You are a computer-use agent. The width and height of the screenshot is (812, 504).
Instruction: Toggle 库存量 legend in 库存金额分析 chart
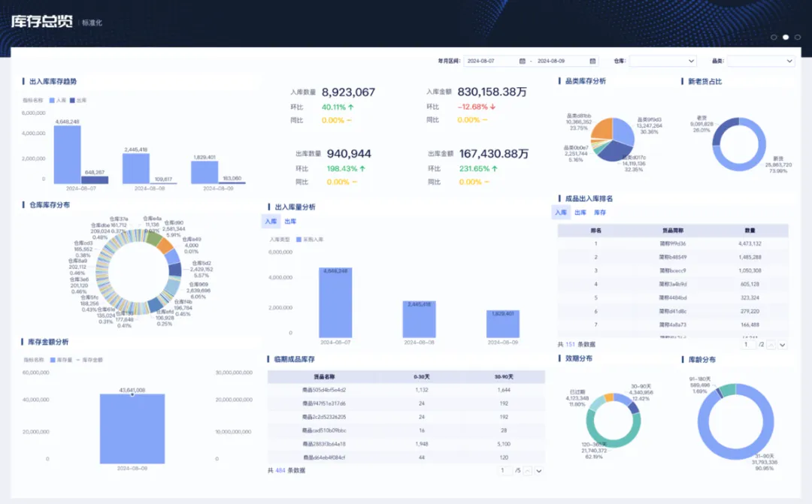coord(62,361)
